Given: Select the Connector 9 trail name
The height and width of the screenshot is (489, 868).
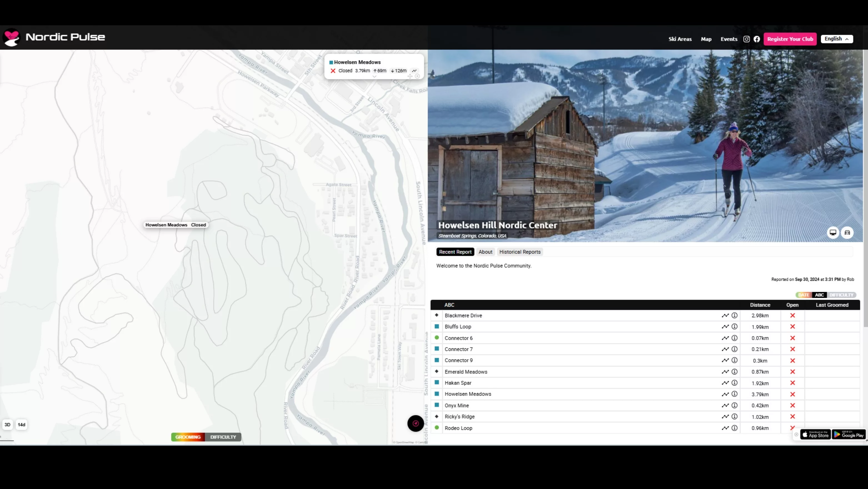Looking at the screenshot, I should click(x=459, y=360).
